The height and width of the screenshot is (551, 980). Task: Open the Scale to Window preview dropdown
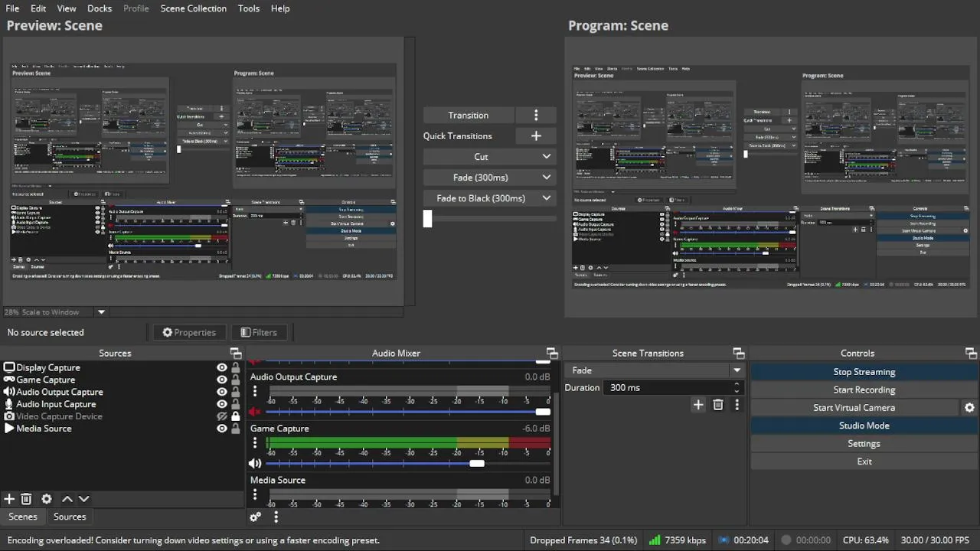pos(101,311)
